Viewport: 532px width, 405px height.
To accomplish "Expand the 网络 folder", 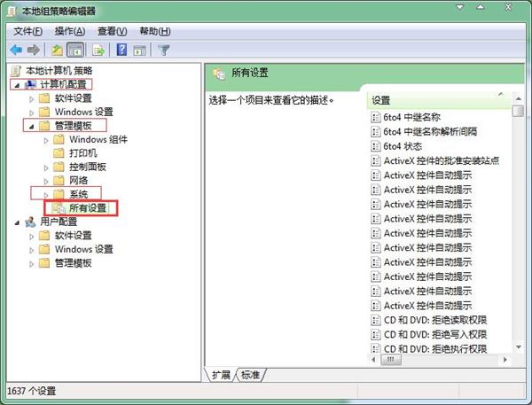I will coord(46,182).
